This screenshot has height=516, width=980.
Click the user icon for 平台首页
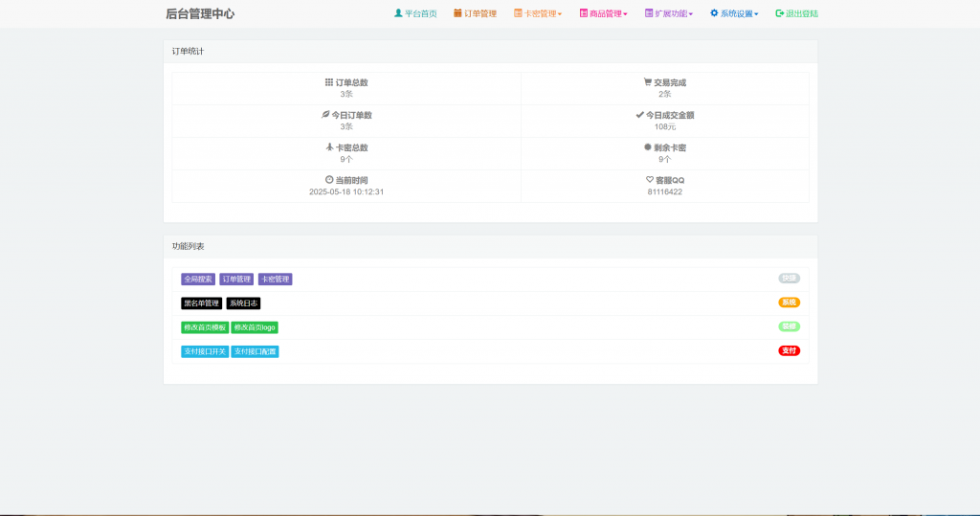(x=398, y=13)
